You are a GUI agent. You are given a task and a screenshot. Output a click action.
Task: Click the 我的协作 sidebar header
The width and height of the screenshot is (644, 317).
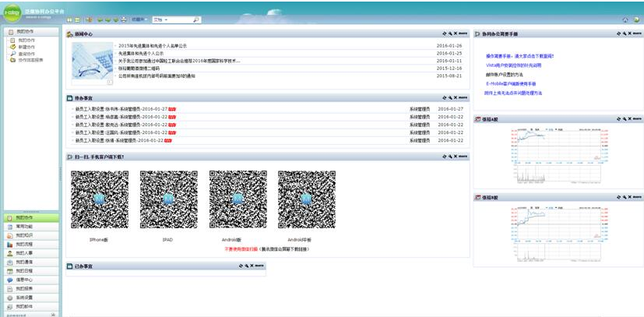coord(31,31)
